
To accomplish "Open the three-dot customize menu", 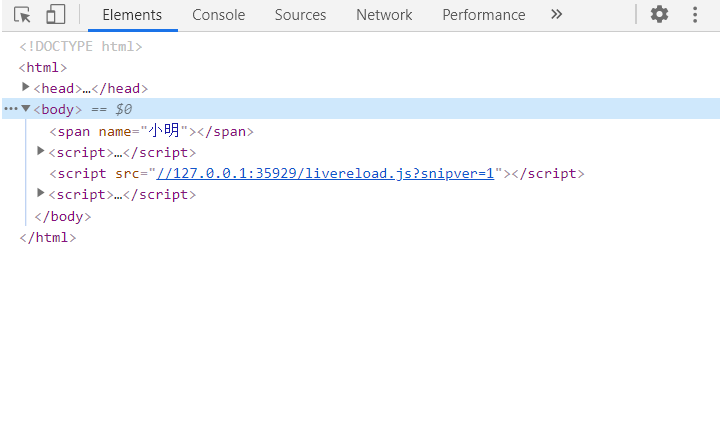I will [x=695, y=15].
